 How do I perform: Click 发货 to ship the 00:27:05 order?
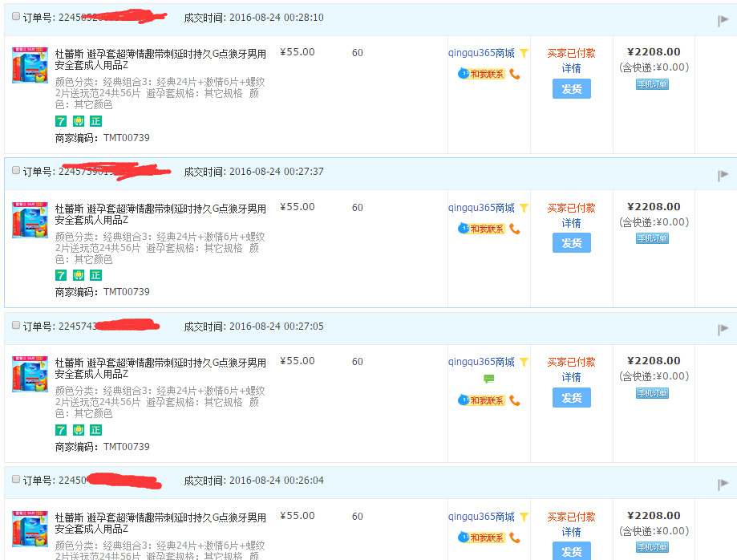pyautogui.click(x=572, y=398)
